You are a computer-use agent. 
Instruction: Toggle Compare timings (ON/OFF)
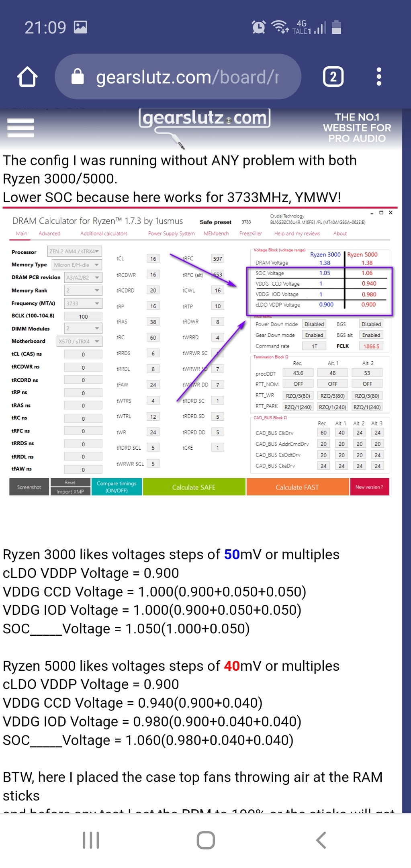click(117, 487)
